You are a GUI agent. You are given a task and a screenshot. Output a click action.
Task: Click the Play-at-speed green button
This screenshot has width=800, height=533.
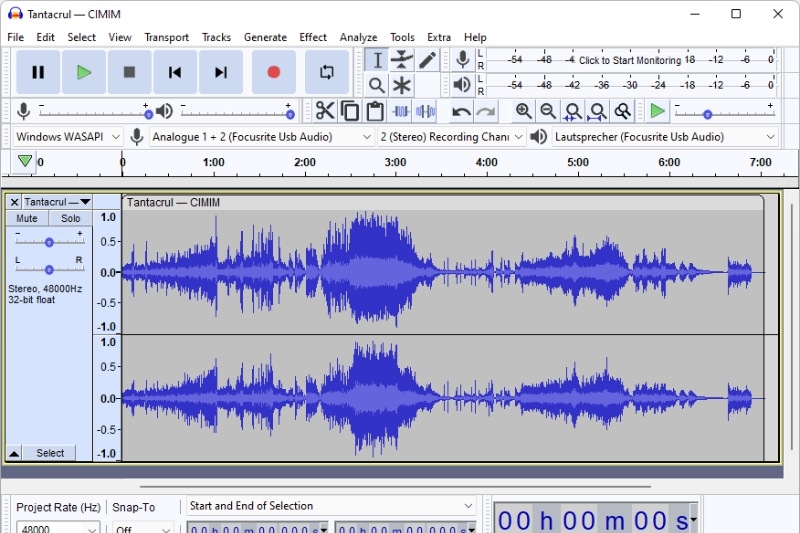658,111
